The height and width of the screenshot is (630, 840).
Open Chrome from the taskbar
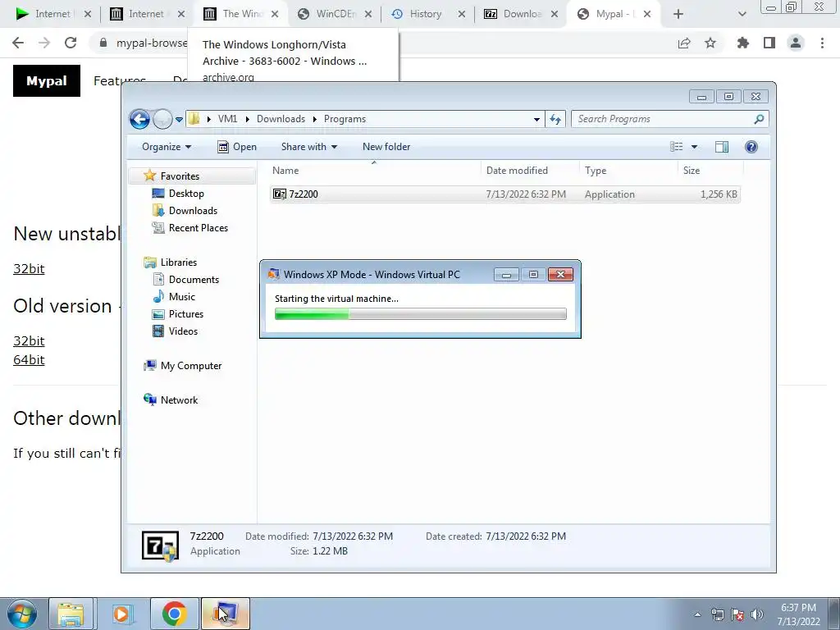click(x=174, y=614)
